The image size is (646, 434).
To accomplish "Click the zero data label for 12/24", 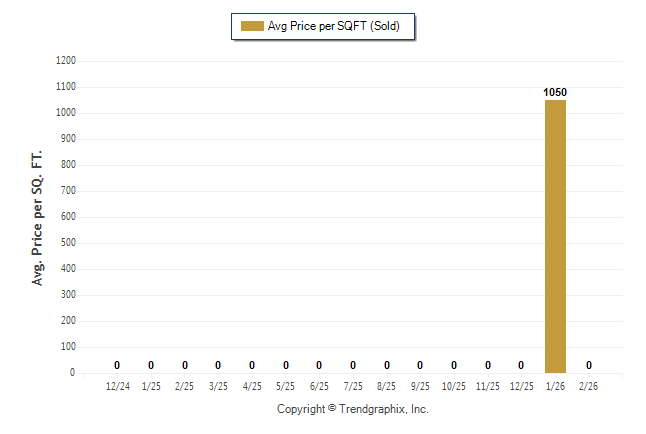I will pos(117,365).
